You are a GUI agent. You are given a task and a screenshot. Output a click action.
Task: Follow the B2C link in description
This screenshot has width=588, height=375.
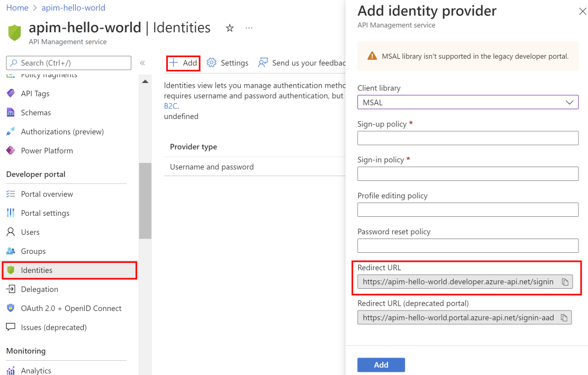click(170, 106)
